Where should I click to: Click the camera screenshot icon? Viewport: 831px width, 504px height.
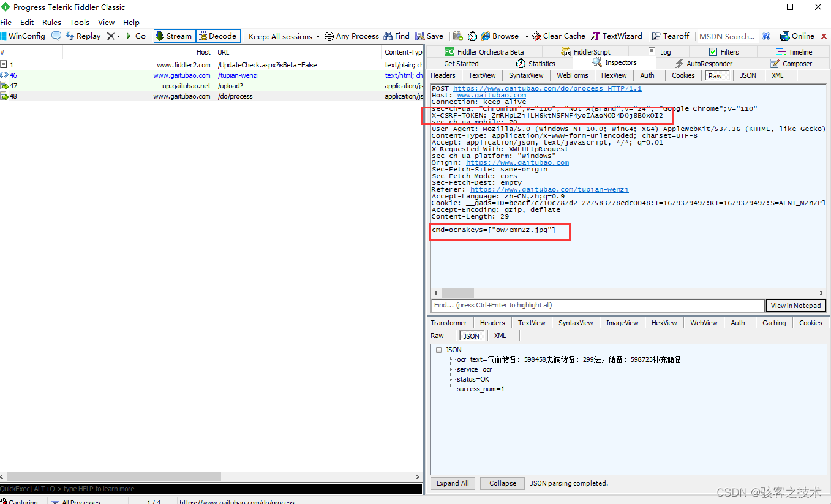(457, 36)
